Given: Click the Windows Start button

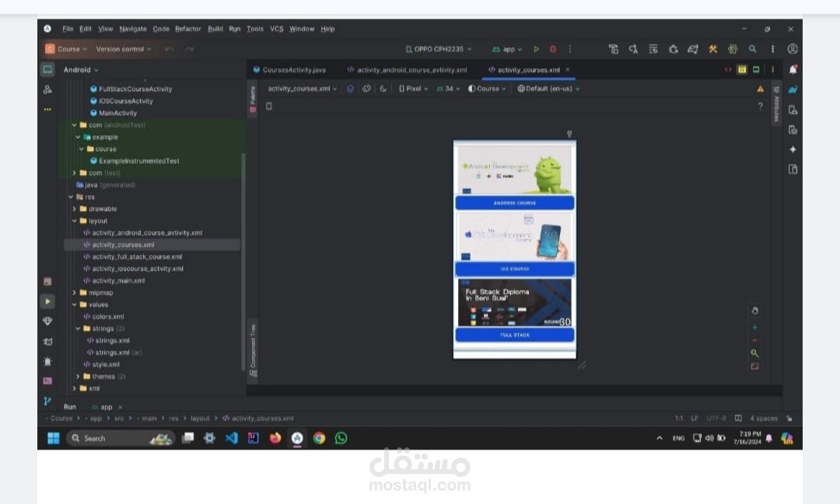Looking at the screenshot, I should coord(54,438).
